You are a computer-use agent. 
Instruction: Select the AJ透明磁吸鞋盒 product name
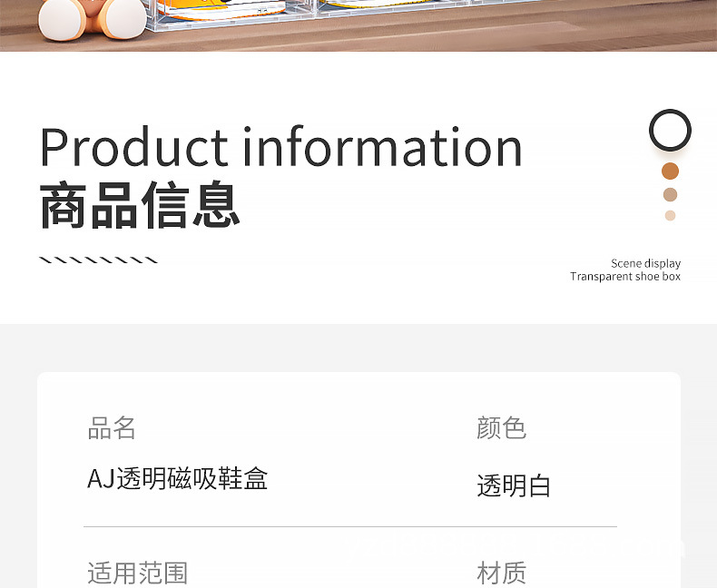pyautogui.click(x=177, y=479)
